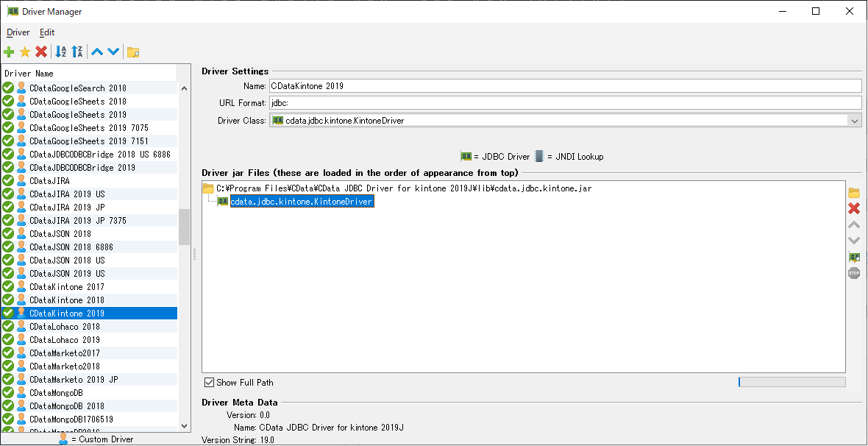Click the Name input field

pos(565,86)
